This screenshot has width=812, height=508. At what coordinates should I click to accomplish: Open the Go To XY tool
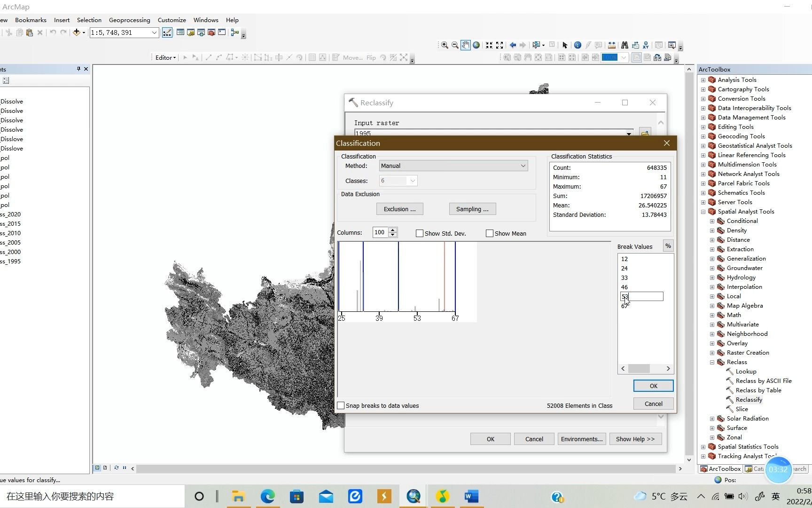[x=646, y=45]
